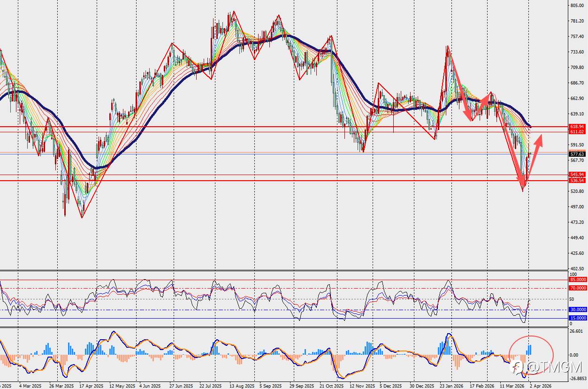Select the 577.63 current price tag
588x389 pixels.
[577, 154]
